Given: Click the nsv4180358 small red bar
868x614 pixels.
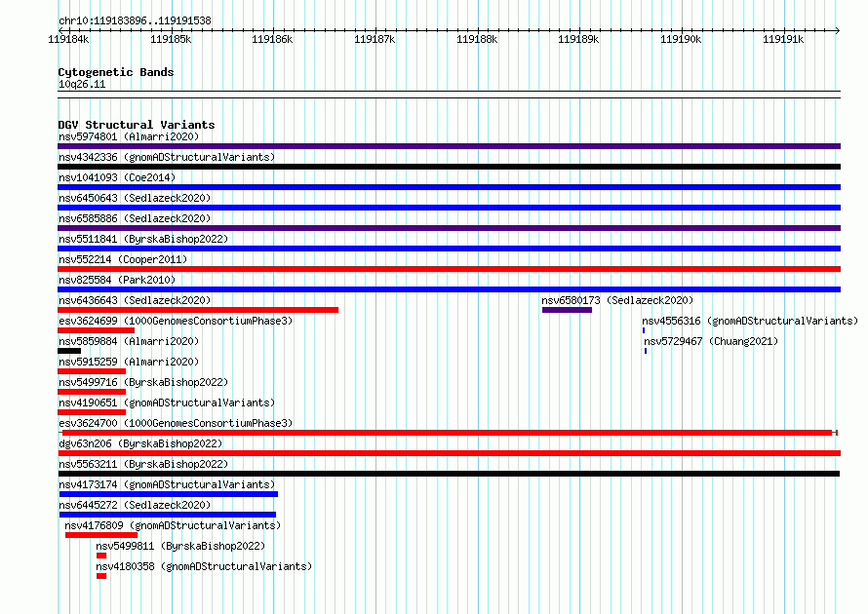Looking at the screenshot, I should point(101,576).
